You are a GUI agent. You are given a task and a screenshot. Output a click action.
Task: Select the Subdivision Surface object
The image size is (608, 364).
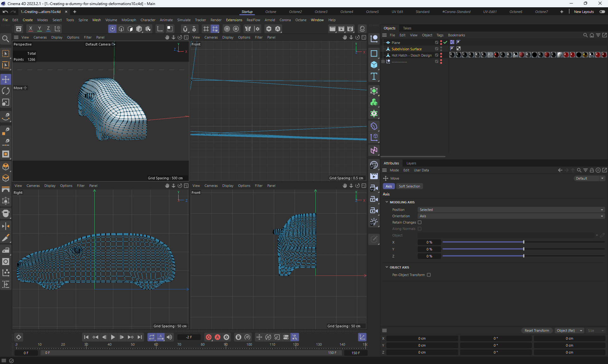(x=406, y=49)
